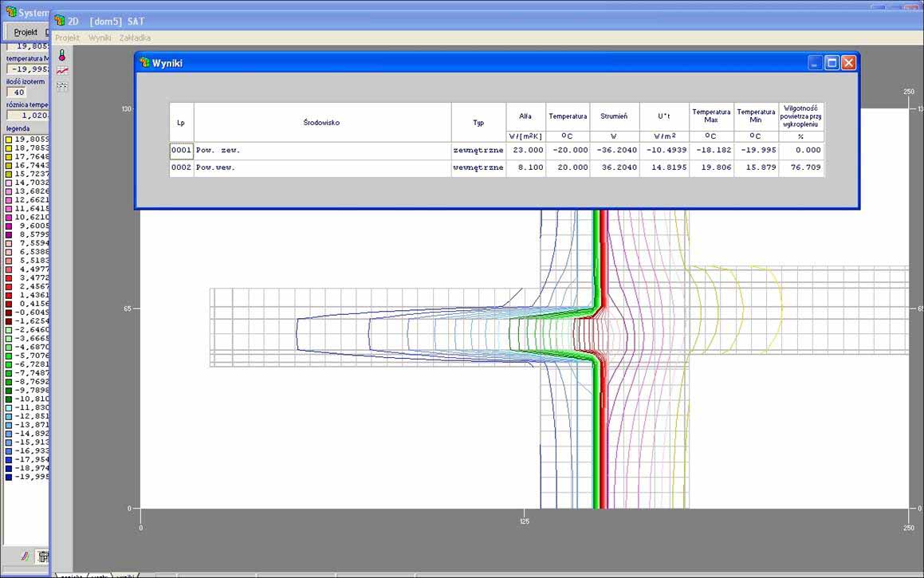Image resolution: width=924 pixels, height=578 pixels.
Task: Click the Pow. zew. environment cell
Action: pyautogui.click(x=322, y=150)
